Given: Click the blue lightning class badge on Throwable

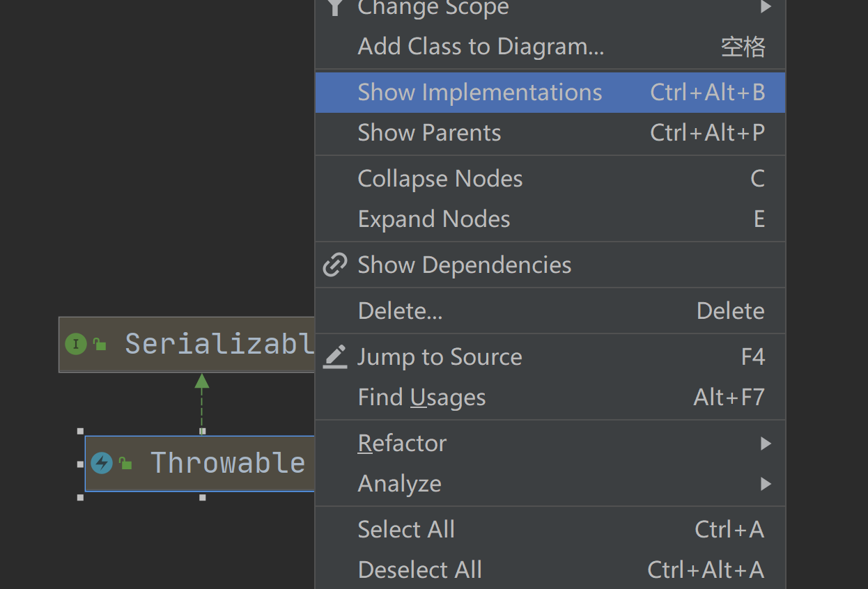Looking at the screenshot, I should tap(101, 462).
